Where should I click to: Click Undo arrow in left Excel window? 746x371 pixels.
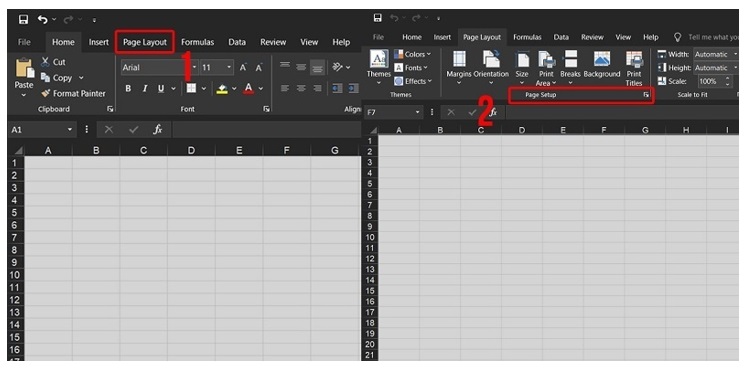tap(43, 20)
